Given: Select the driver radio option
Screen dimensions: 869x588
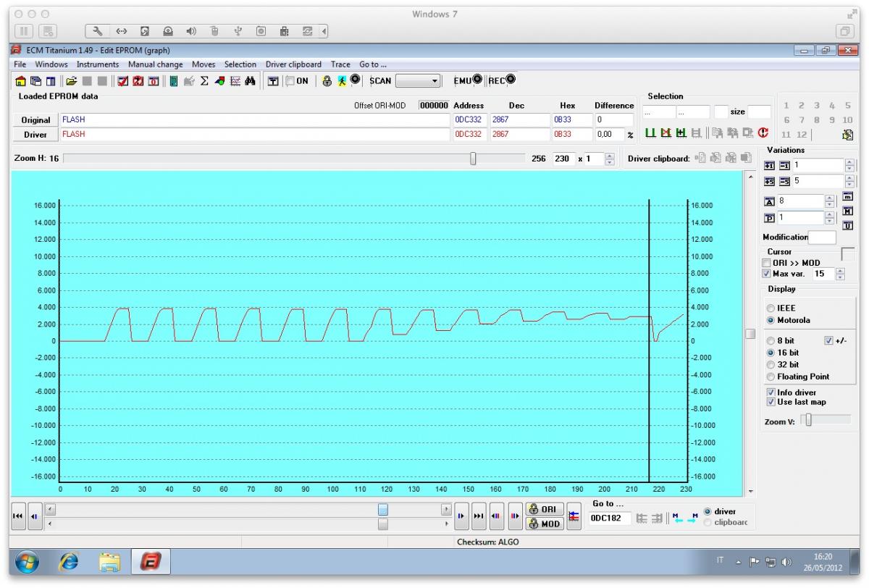Looking at the screenshot, I should point(708,511).
